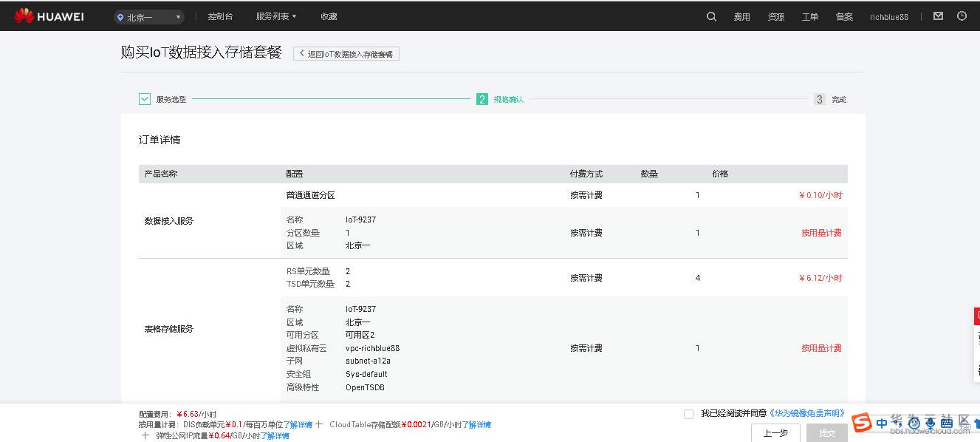The height and width of the screenshot is (442, 980).
Task: Open the message envelope icon at top right
Action: coord(937,15)
